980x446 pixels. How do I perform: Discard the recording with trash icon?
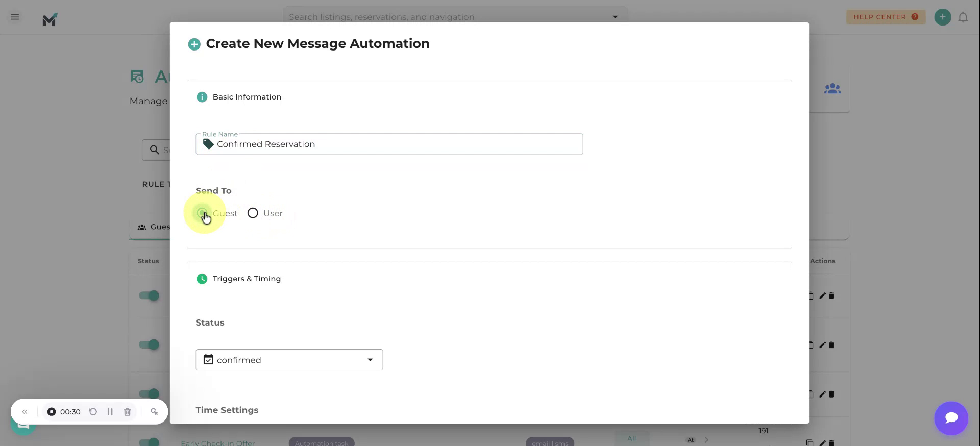pos(127,412)
